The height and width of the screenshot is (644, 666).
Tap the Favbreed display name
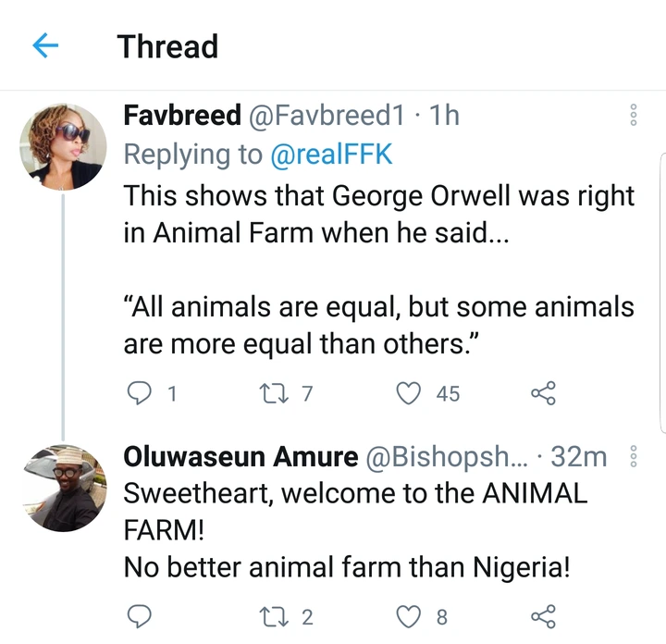[x=182, y=116]
